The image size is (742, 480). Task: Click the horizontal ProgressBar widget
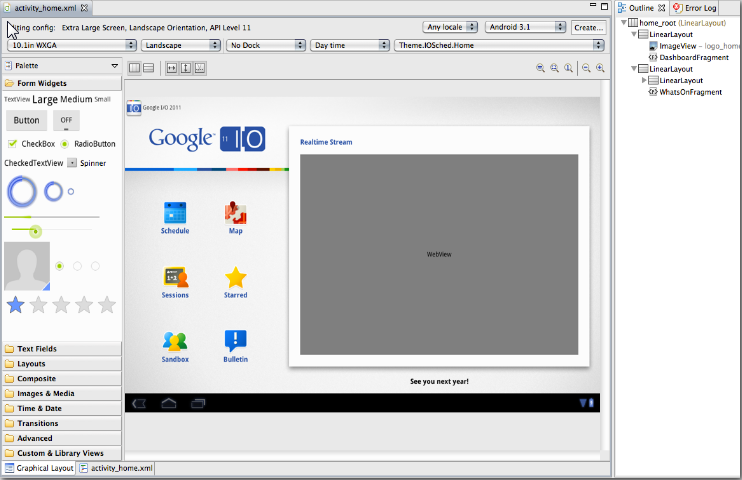coord(52,217)
